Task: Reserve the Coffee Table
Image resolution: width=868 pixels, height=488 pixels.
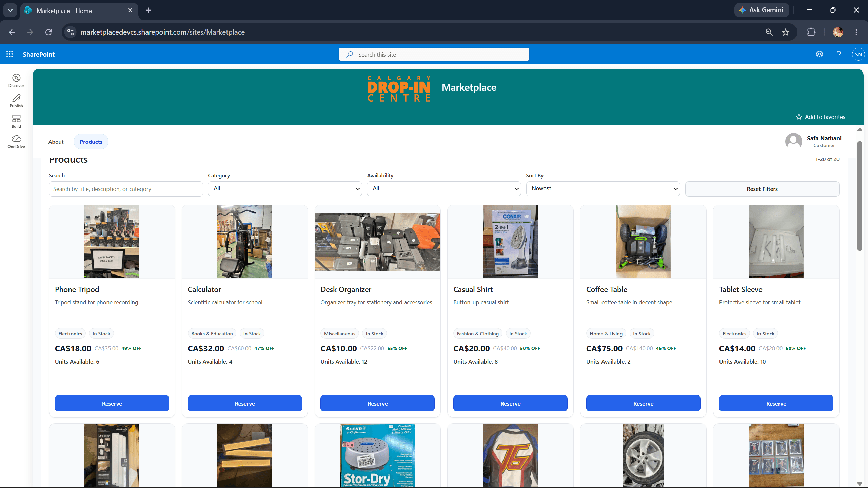Action: [643, 403]
